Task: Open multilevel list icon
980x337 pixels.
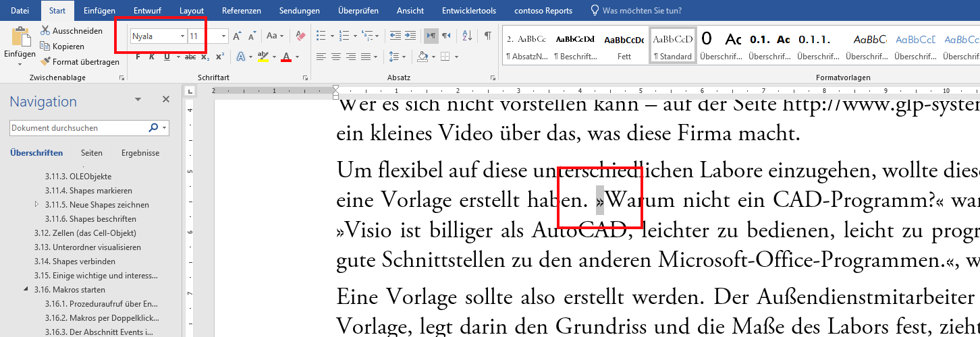Action: point(367,36)
